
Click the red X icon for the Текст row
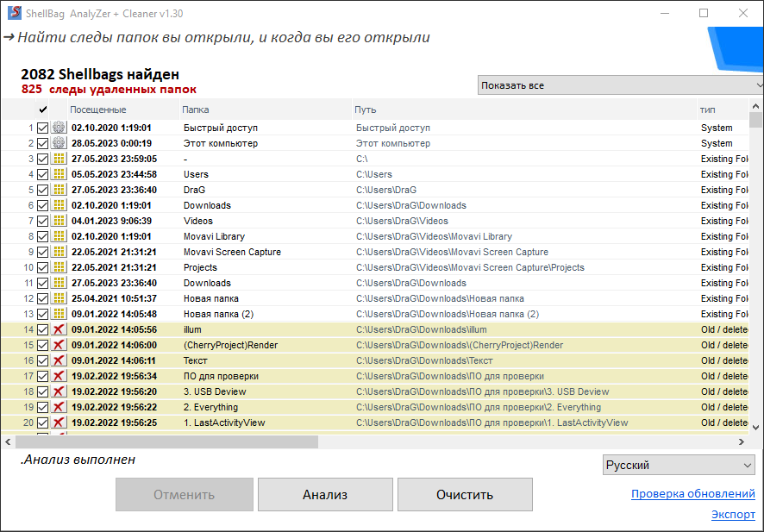coord(59,360)
